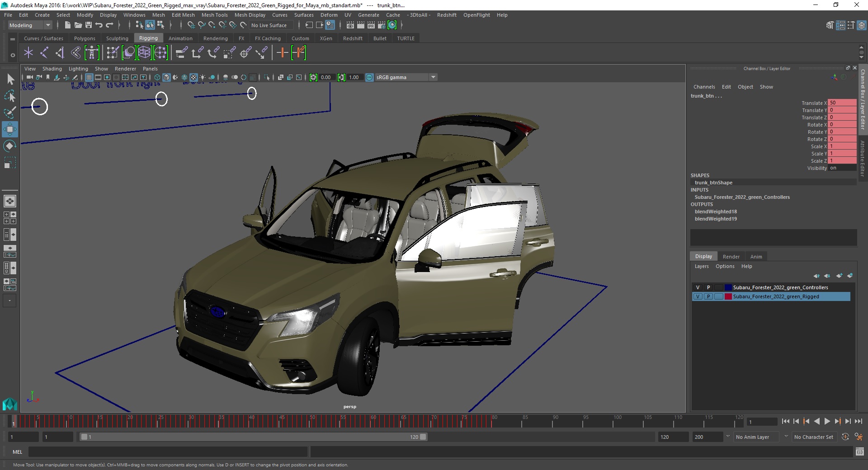Open the shelf tab selector menu
The height and width of the screenshot is (470, 868).
pyautogui.click(x=13, y=39)
